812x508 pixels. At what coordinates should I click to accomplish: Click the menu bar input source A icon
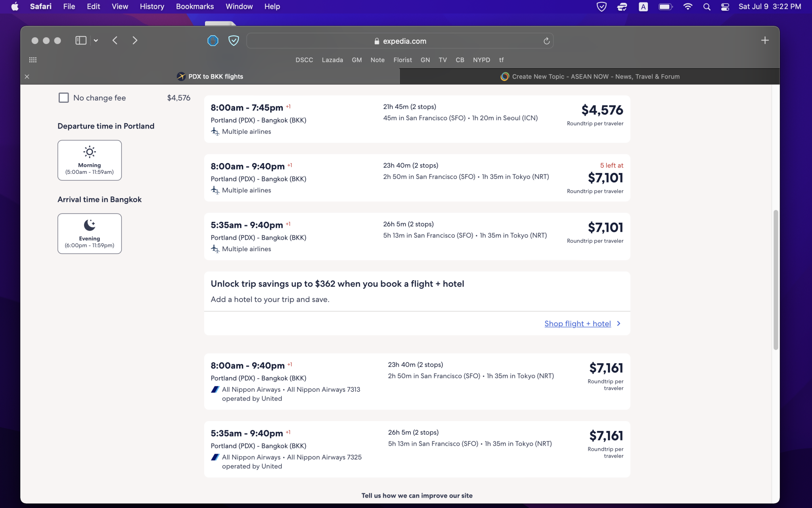pyautogui.click(x=643, y=6)
